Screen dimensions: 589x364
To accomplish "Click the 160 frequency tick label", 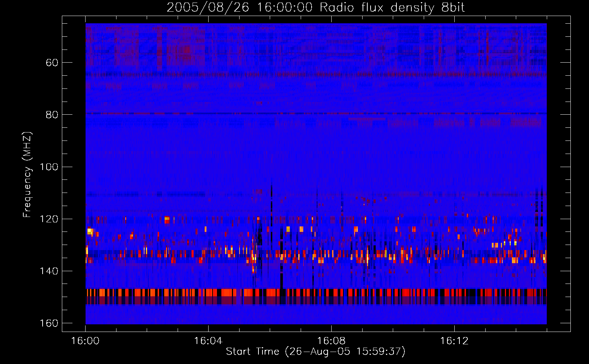I will point(48,323).
